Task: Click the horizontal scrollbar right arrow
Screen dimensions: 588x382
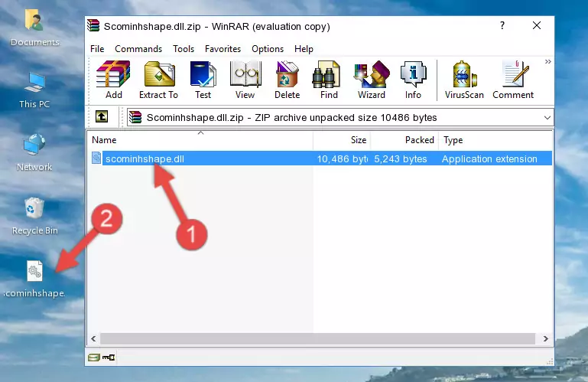Action: 546,339
